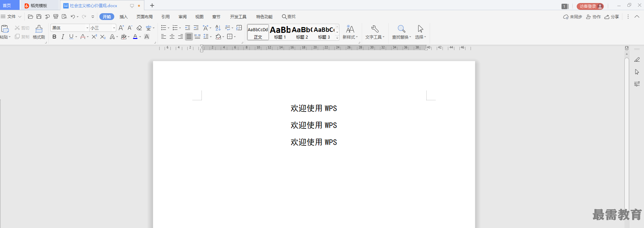Screen dimensions: 644x228
Task: Click the selection pane arrow in right sidebar
Action: pyautogui.click(x=637, y=72)
